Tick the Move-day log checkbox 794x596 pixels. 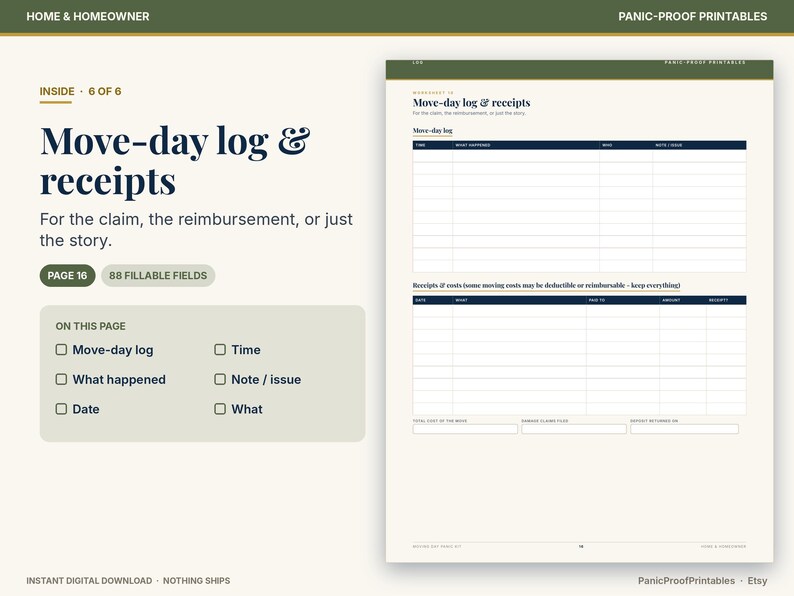point(61,350)
